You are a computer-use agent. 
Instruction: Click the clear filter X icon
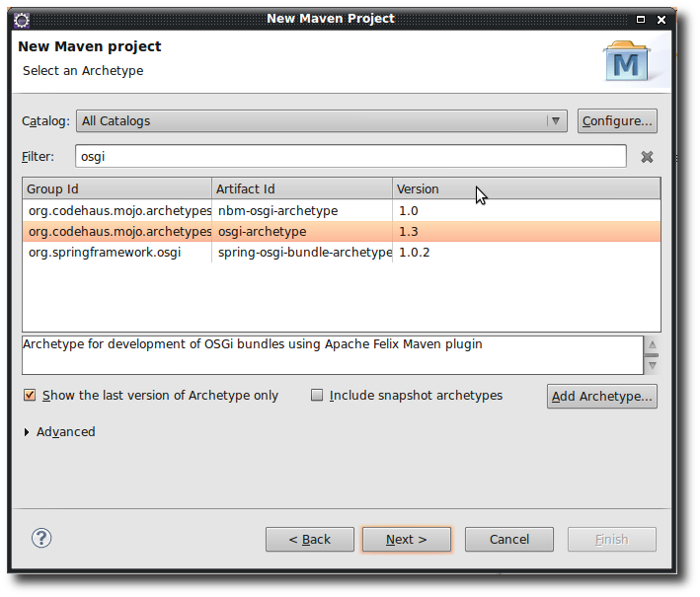(x=647, y=157)
